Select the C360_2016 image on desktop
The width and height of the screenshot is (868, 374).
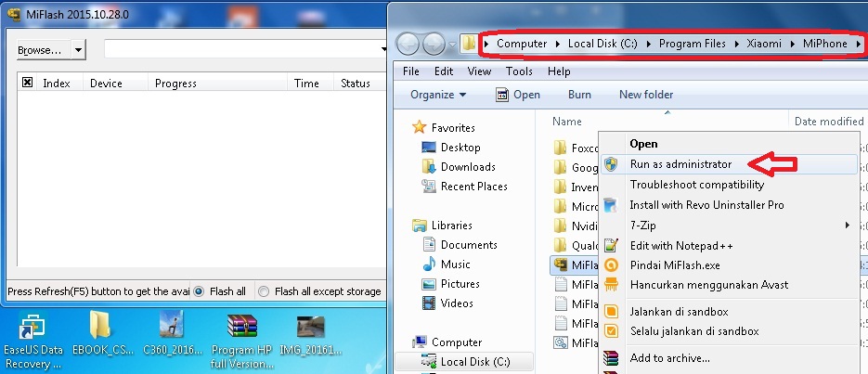[x=172, y=332]
